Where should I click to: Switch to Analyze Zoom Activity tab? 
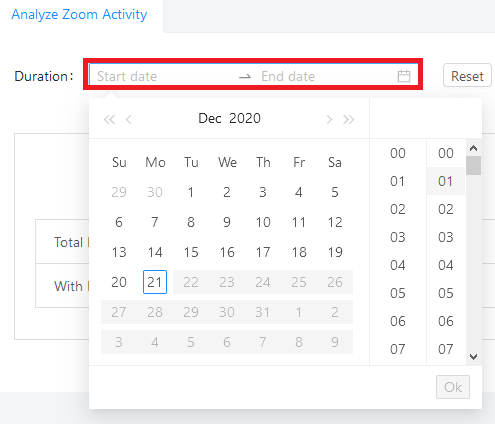click(x=79, y=14)
